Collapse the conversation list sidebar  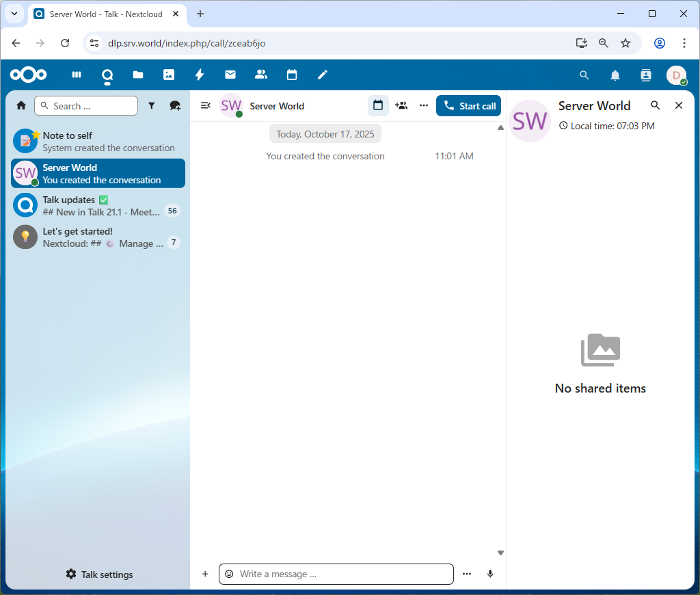click(205, 105)
